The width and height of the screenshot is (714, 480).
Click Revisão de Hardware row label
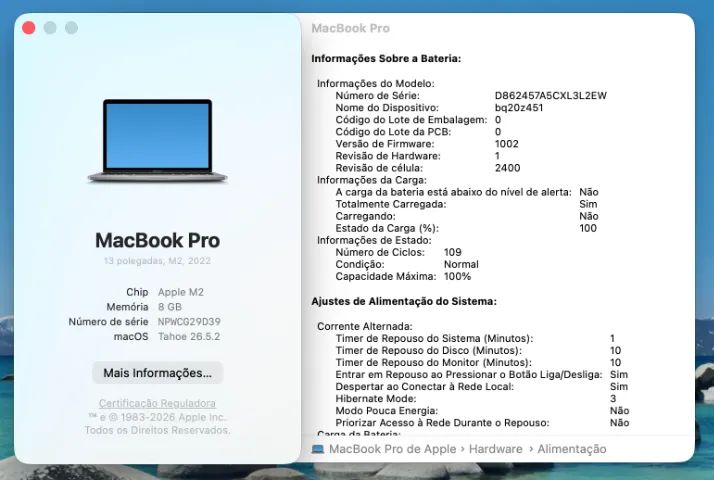(x=388, y=156)
